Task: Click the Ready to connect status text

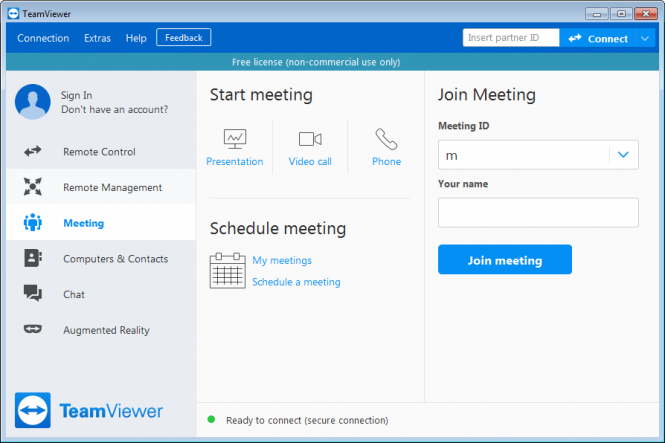Action: coord(307,420)
